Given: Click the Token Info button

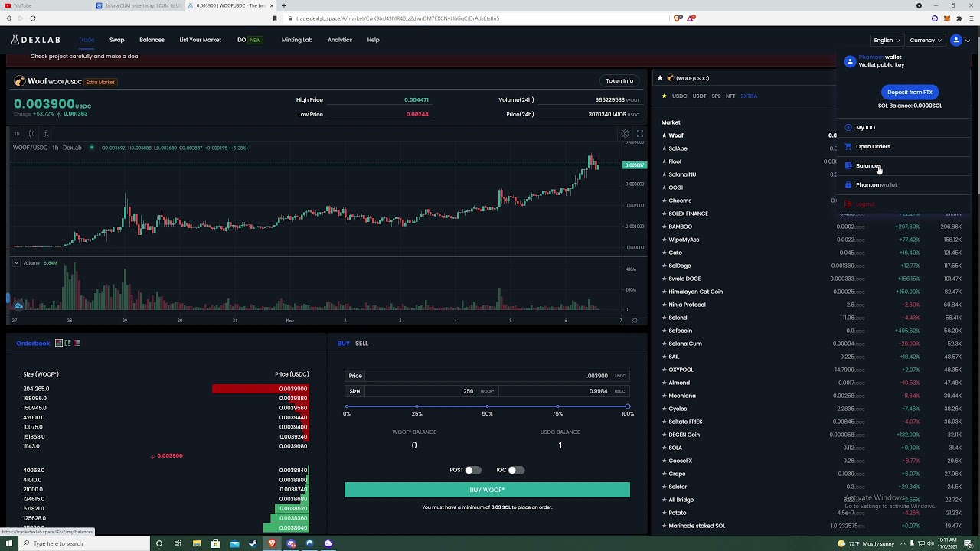Looking at the screenshot, I should pyautogui.click(x=619, y=80).
